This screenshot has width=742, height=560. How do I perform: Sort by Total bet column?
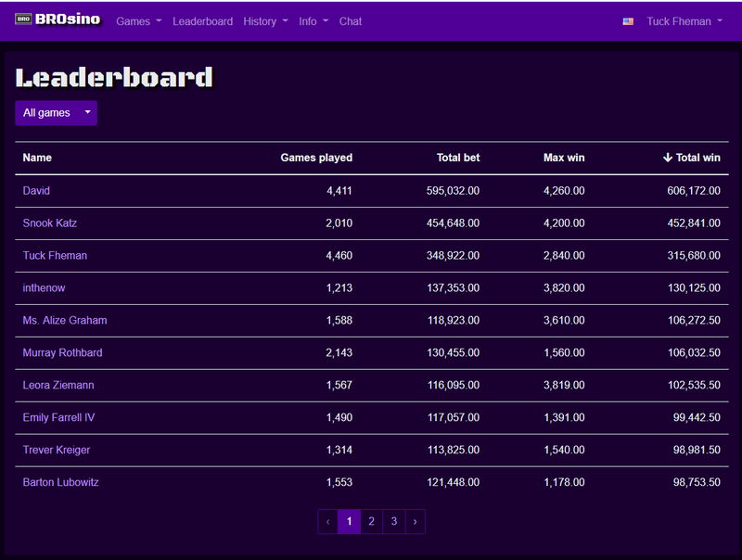[458, 158]
